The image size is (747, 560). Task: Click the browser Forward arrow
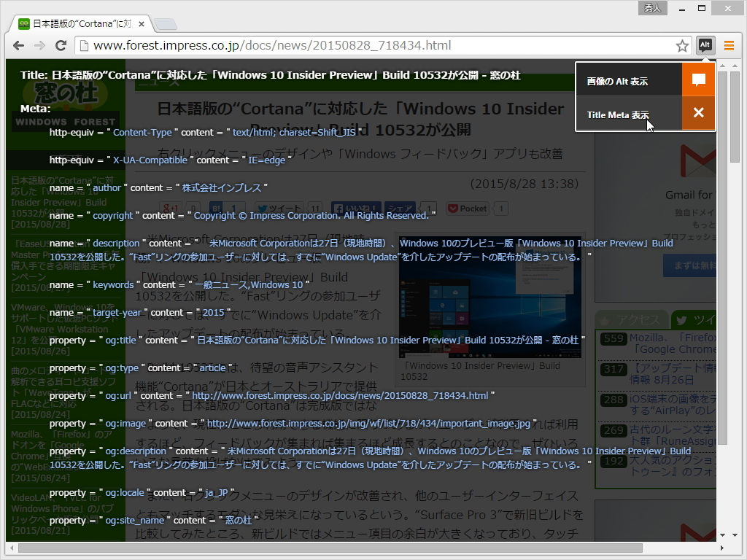tap(39, 45)
